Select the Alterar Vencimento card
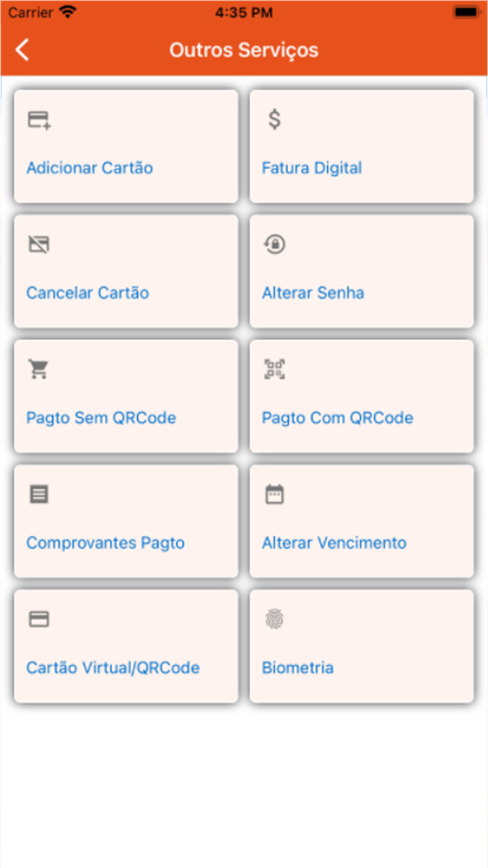The width and height of the screenshot is (488, 868). point(361,521)
